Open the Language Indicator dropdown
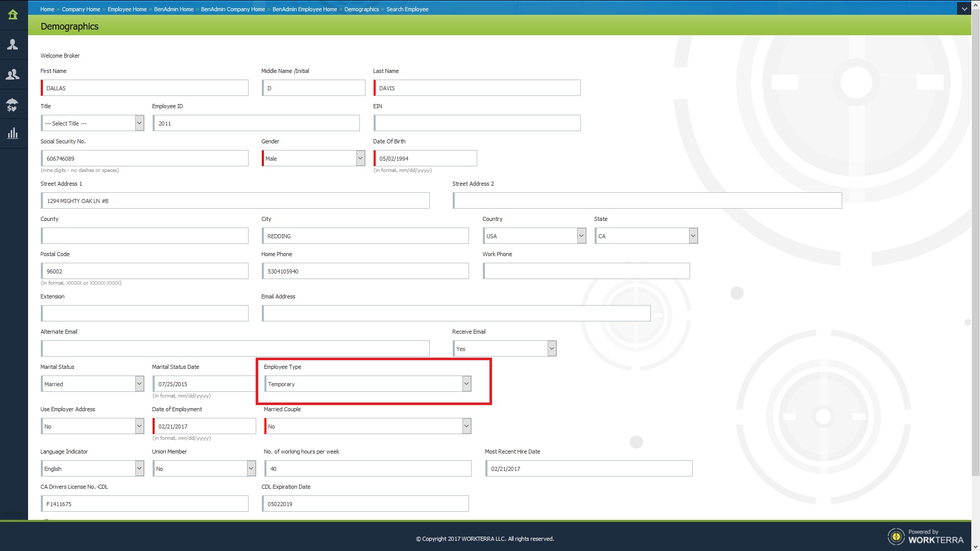980x551 pixels. coord(92,468)
